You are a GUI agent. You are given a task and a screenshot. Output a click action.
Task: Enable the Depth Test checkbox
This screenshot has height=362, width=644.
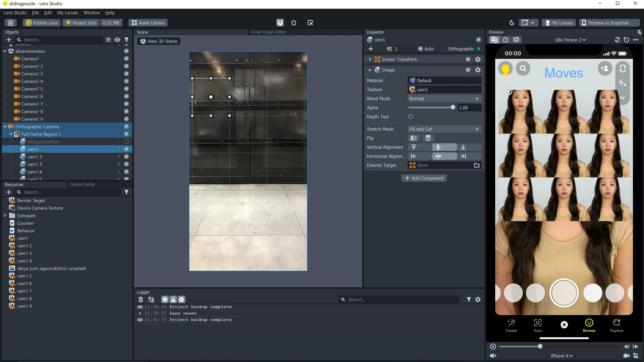(x=411, y=117)
